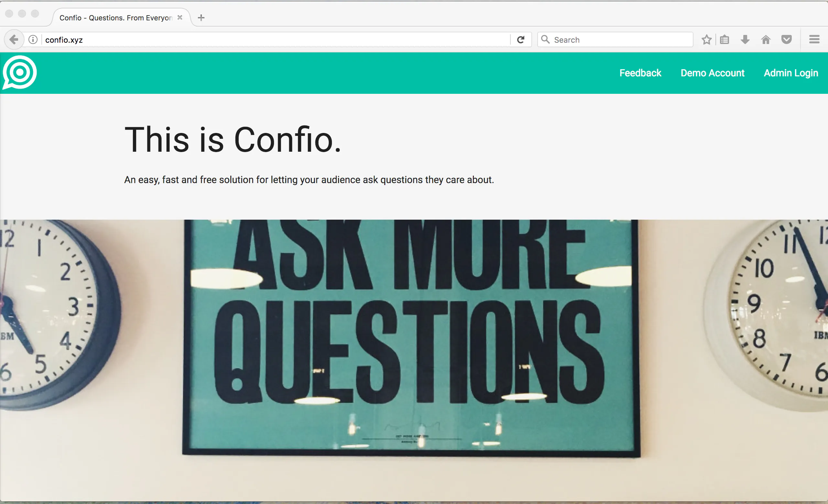Show bookmarks list icon in the toolbar

click(724, 40)
